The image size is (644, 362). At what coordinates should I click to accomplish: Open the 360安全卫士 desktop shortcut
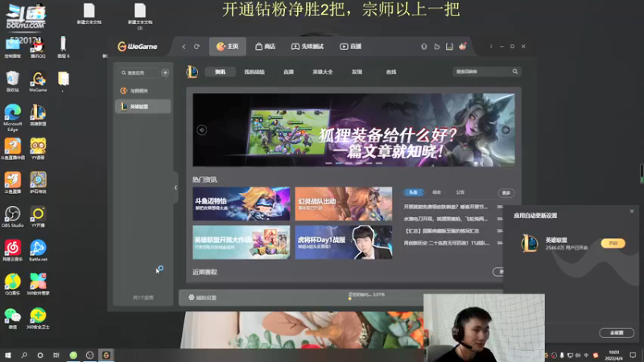38,318
